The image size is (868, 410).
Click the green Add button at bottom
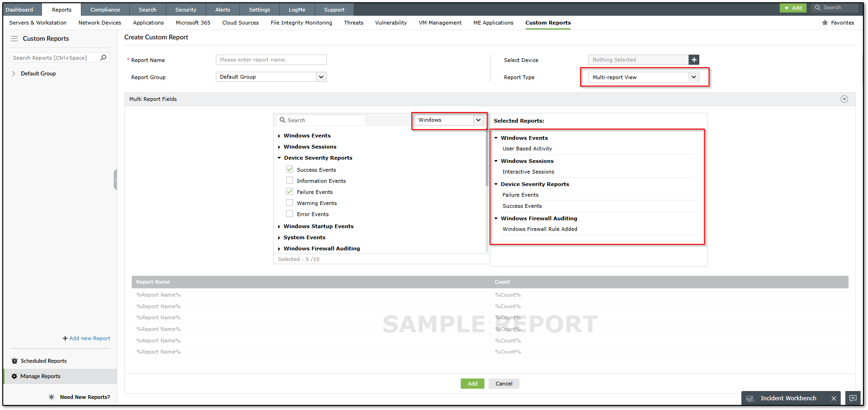[x=472, y=384]
